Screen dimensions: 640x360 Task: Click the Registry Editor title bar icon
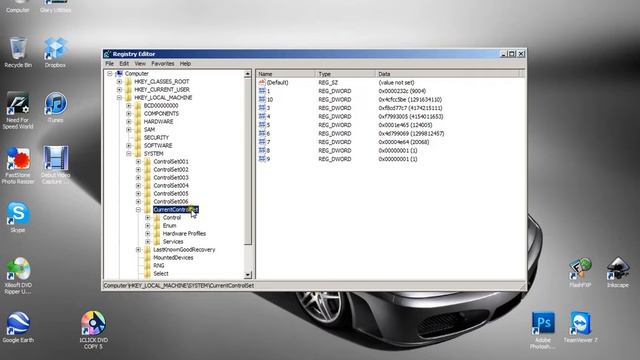click(x=107, y=54)
